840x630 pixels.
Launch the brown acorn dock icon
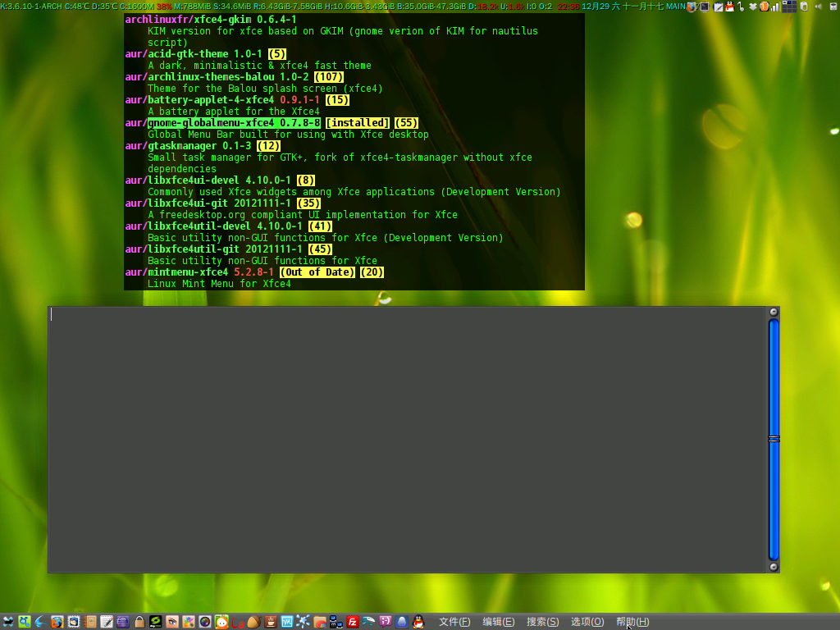click(254, 622)
